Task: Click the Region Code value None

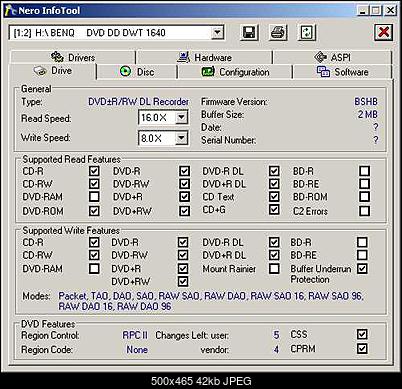Action: click(x=137, y=349)
